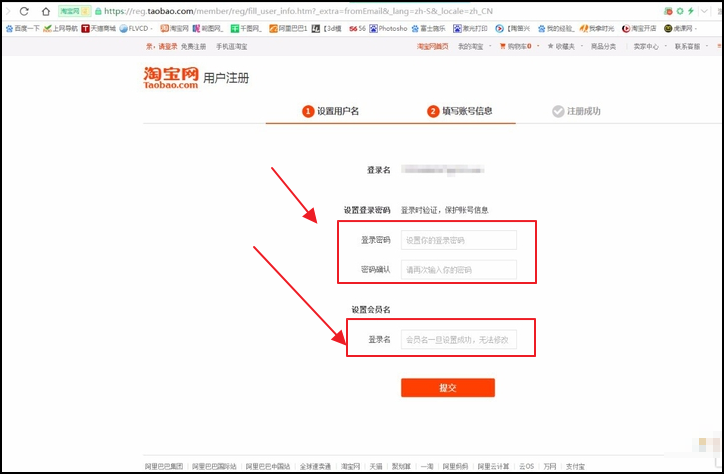Image resolution: width=724 pixels, height=474 pixels.
Task: Select the 填写账号信息 step tab
Action: coord(460,112)
